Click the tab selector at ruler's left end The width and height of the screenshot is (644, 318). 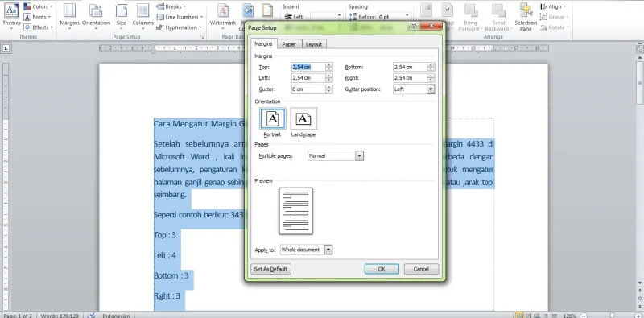coord(6,48)
